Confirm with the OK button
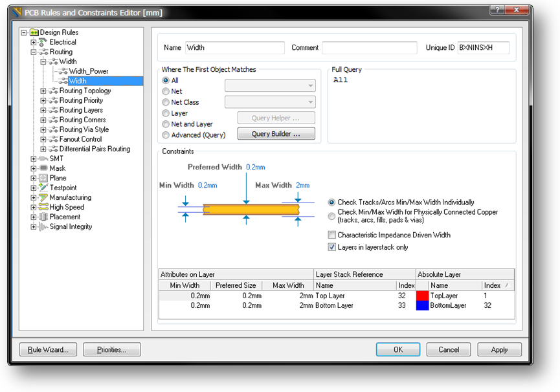This screenshot has width=560, height=392. click(398, 349)
